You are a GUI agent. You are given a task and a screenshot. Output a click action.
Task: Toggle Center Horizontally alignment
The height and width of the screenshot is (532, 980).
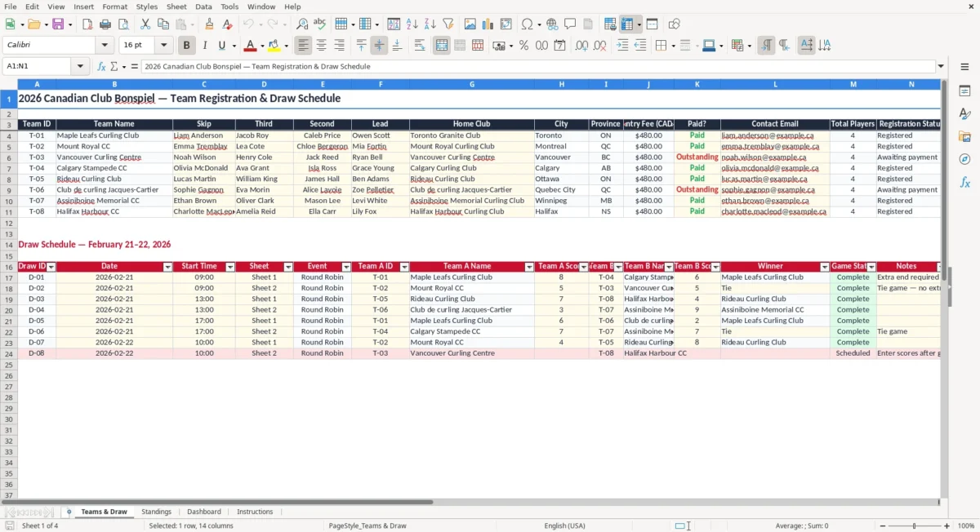coord(322,46)
